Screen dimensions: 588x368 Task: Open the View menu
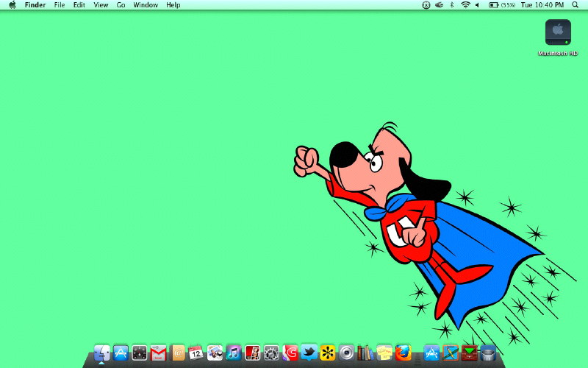click(101, 5)
